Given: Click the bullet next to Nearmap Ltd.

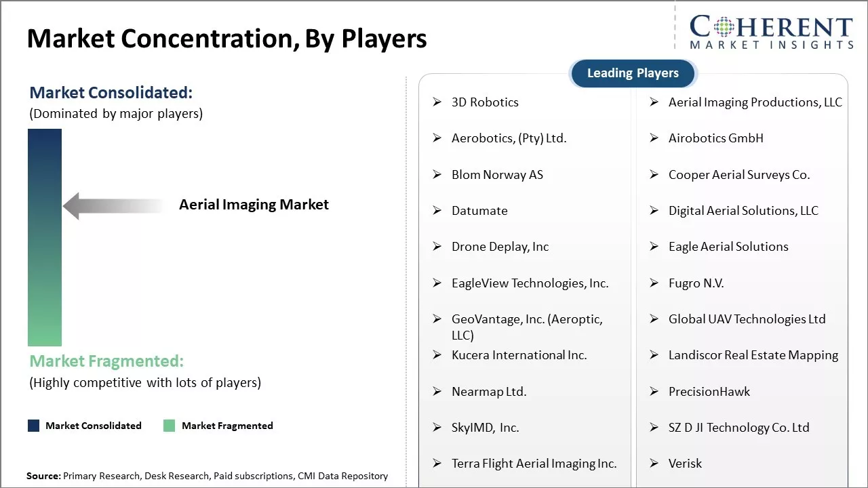Looking at the screenshot, I should click(x=437, y=392).
